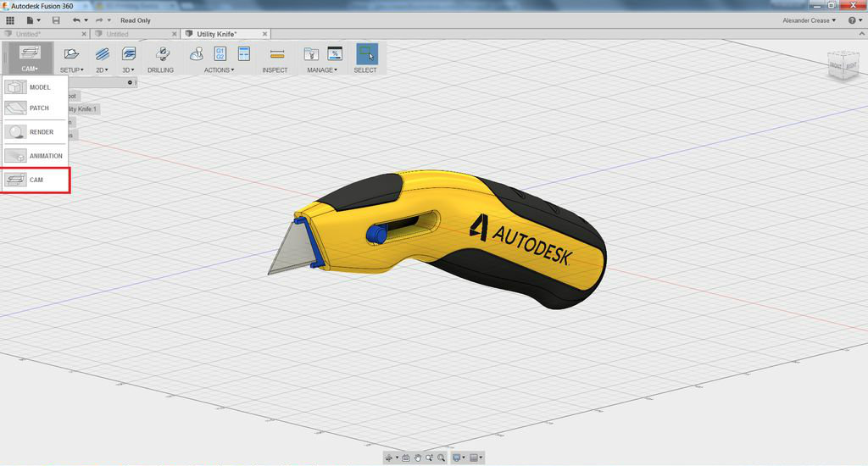Image resolution: width=868 pixels, height=466 pixels.
Task: Select the Pan hand icon
Action: point(417,458)
